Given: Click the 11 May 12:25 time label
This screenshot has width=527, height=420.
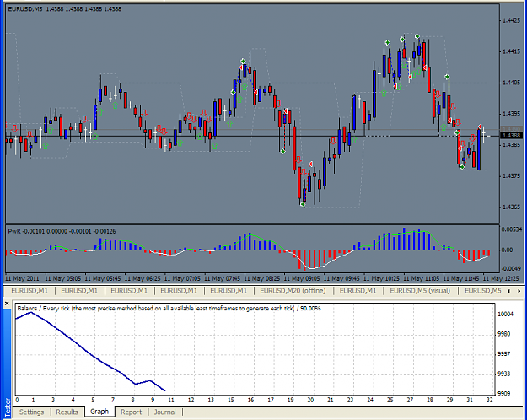Looking at the screenshot, I should pyautogui.click(x=501, y=279).
